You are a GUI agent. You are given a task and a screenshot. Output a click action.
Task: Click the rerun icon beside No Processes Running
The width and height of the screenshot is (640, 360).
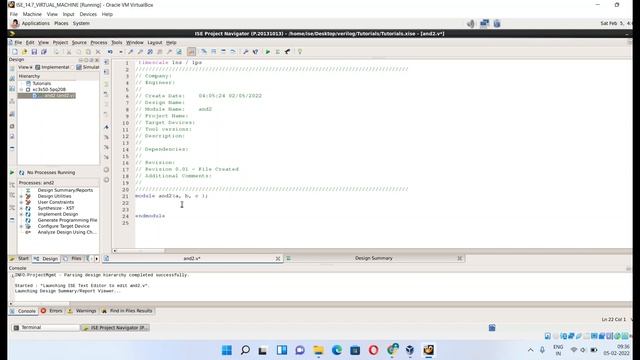pyautogui.click(x=22, y=173)
